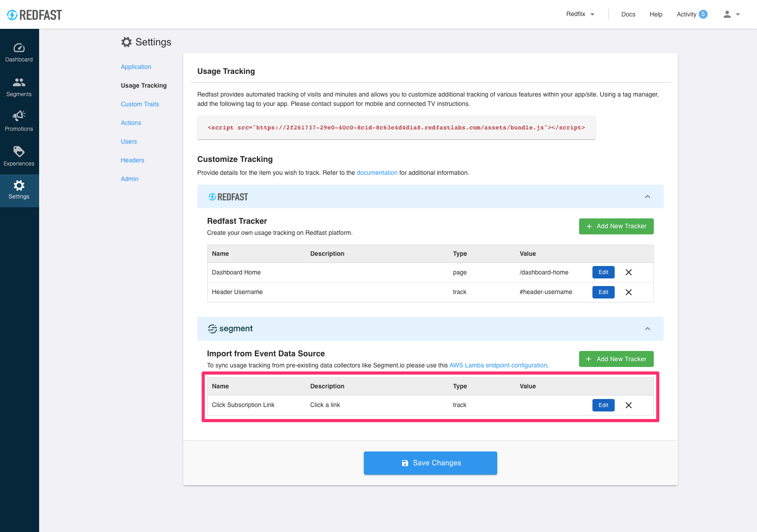Image resolution: width=757 pixels, height=532 pixels.
Task: Open the Redflix app dropdown
Action: [x=580, y=14]
